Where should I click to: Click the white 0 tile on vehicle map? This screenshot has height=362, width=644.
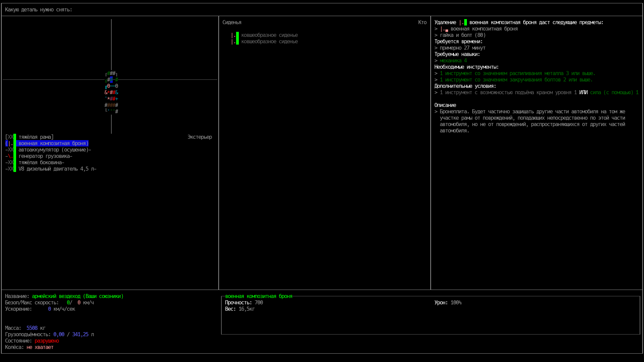click(x=117, y=86)
